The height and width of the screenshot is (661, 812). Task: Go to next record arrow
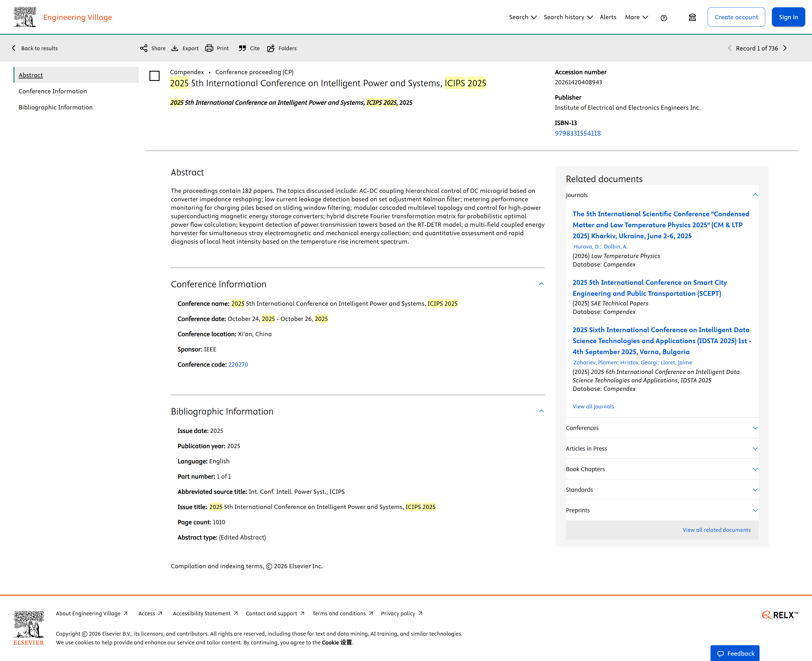click(x=785, y=48)
